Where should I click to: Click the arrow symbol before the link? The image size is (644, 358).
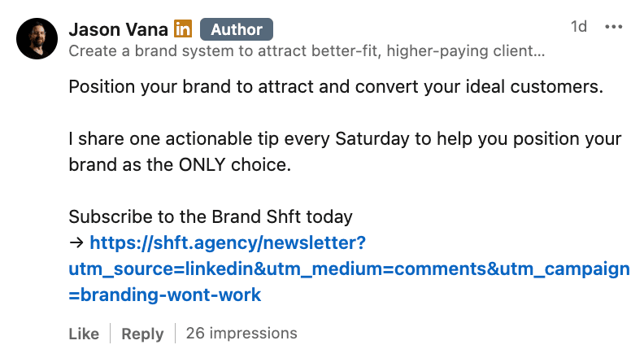[x=76, y=242]
